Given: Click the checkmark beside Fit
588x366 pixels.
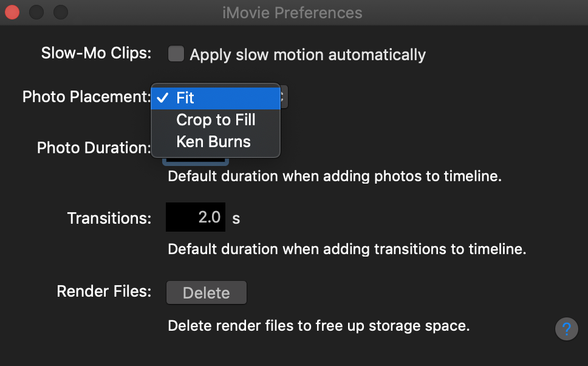Looking at the screenshot, I should [x=162, y=98].
